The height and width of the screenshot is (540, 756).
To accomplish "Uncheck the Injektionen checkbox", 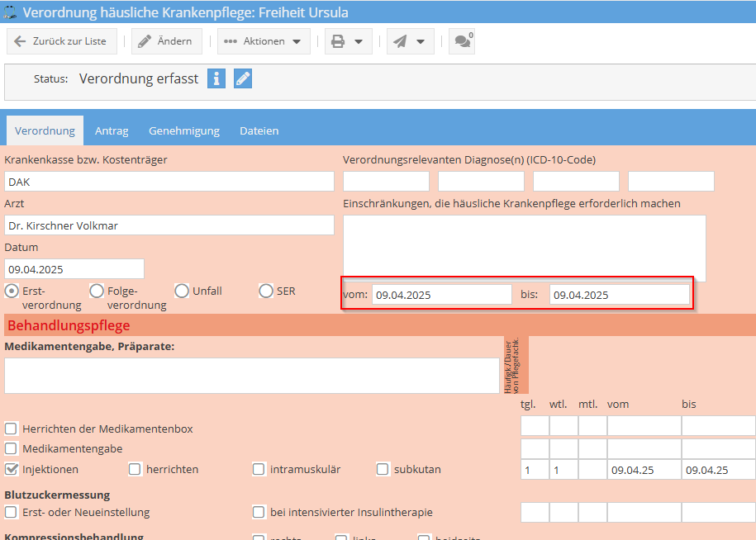I will (x=12, y=469).
